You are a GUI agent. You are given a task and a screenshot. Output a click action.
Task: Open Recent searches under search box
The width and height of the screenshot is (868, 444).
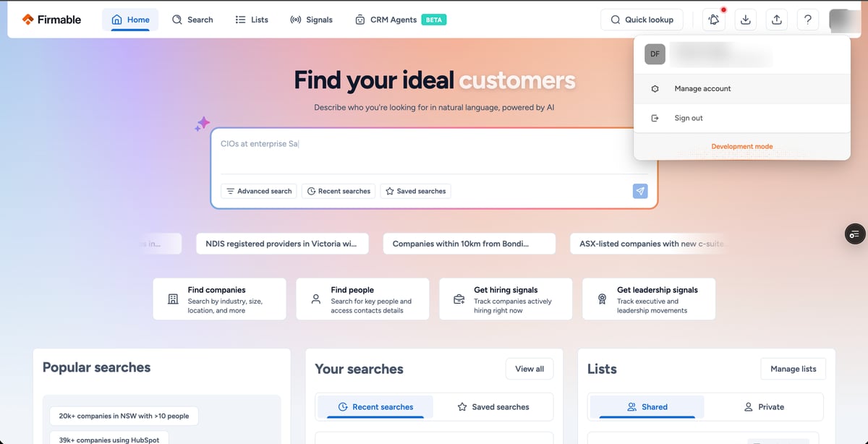pos(339,191)
